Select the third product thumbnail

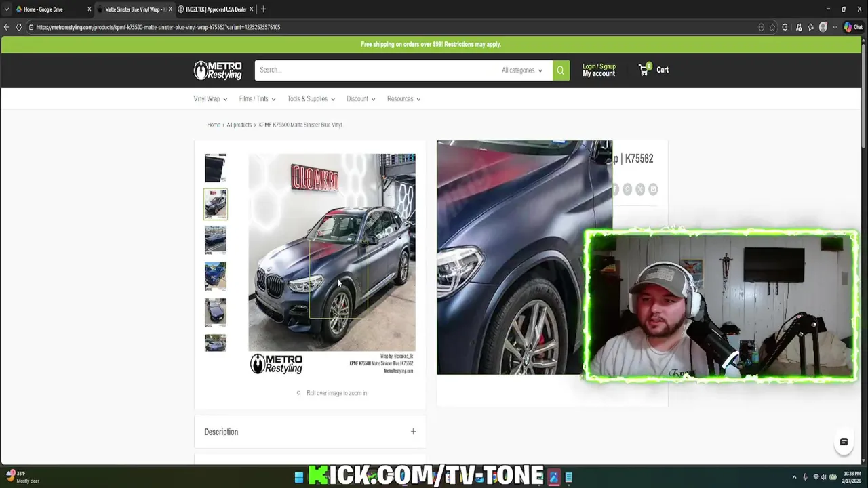216,240
